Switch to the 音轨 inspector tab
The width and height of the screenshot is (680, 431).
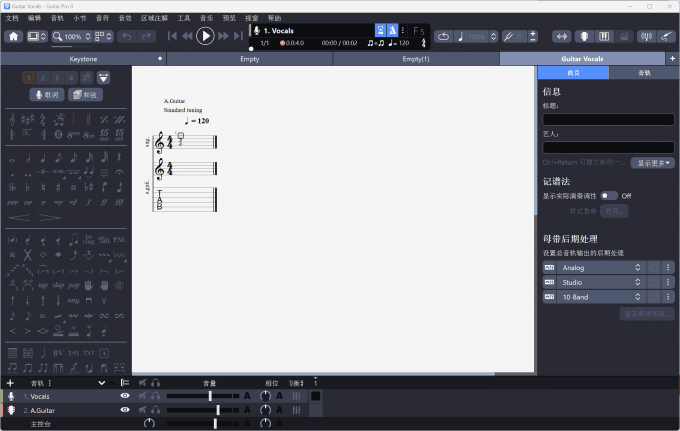644,73
